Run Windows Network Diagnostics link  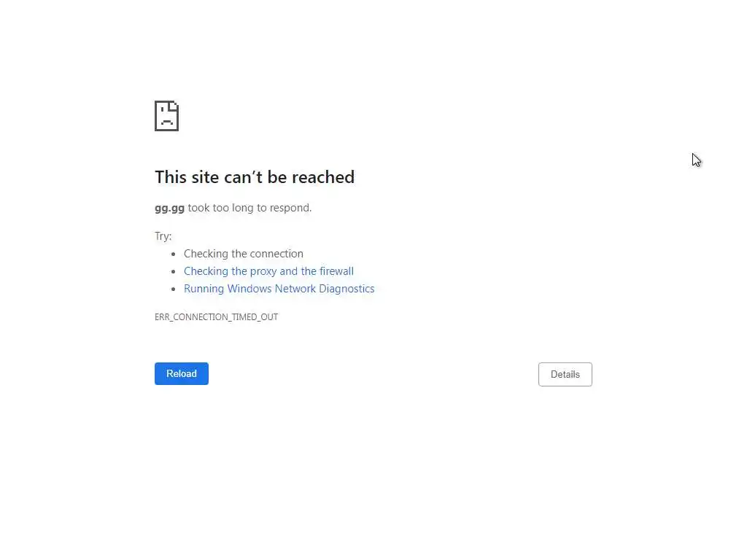click(279, 289)
